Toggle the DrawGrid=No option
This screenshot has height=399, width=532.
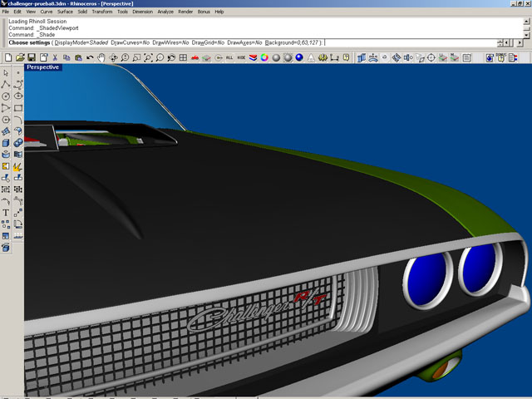point(208,42)
